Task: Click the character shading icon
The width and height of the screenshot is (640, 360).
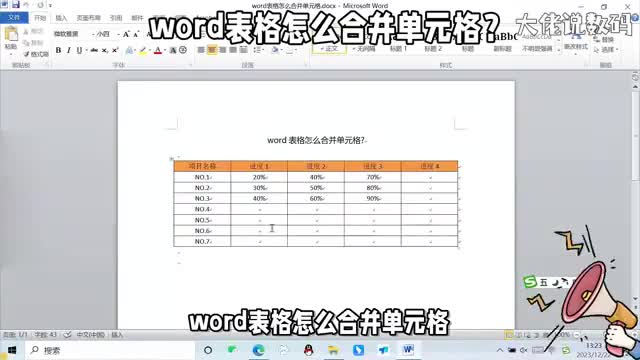Action: (173, 50)
